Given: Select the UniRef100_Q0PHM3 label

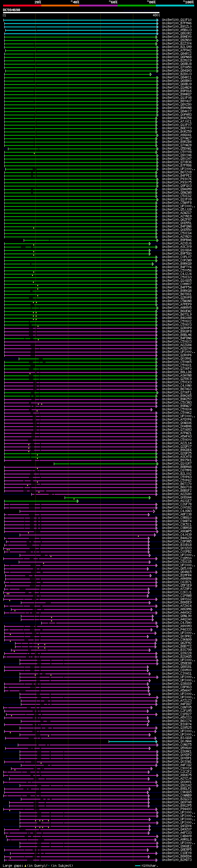Looking at the screenshot, I should 176,115.
